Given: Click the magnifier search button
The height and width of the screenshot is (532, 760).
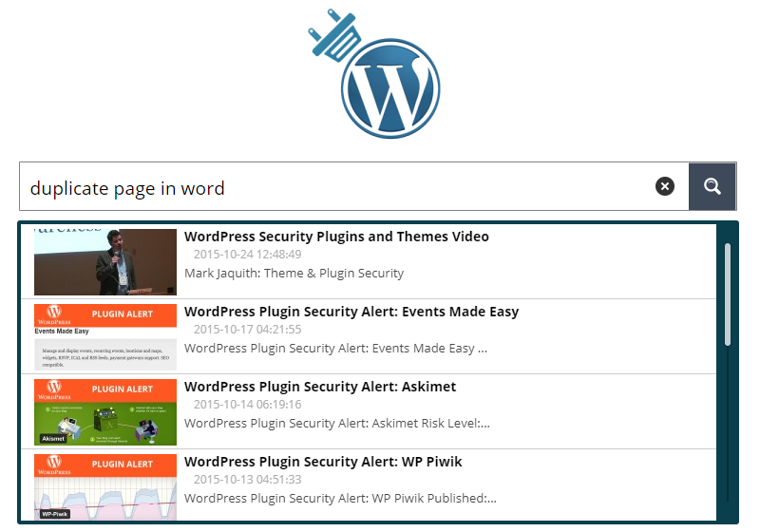Looking at the screenshot, I should point(712,186).
